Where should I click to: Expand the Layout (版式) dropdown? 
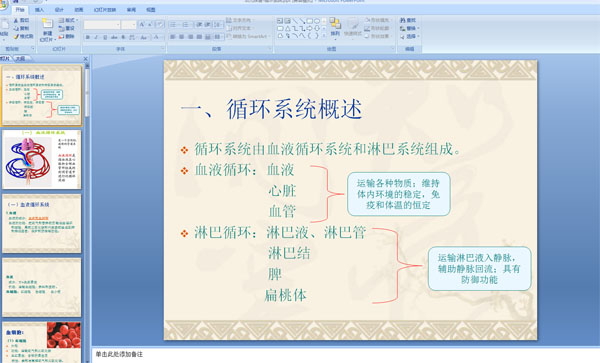click(x=68, y=20)
